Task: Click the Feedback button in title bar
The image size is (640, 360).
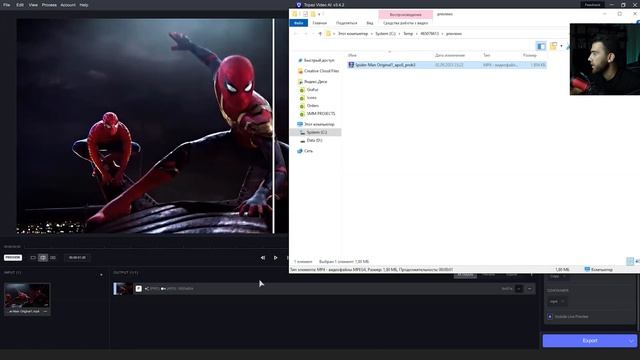Action: tap(592, 5)
